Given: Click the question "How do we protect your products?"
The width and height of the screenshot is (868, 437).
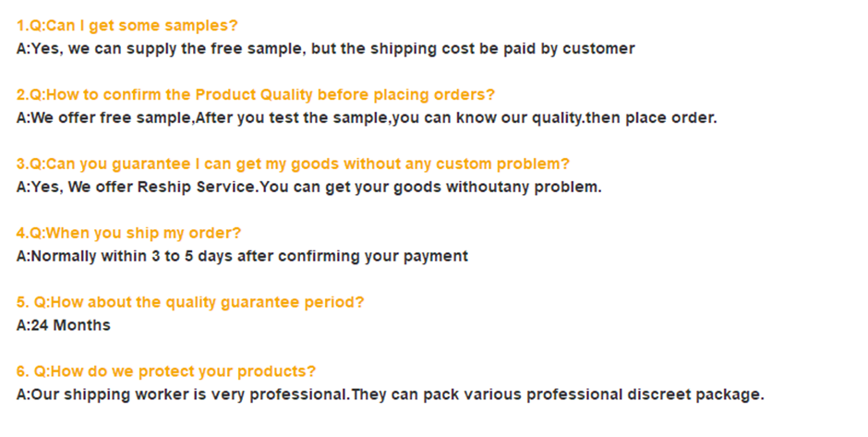Looking at the screenshot, I should pyautogui.click(x=166, y=371).
